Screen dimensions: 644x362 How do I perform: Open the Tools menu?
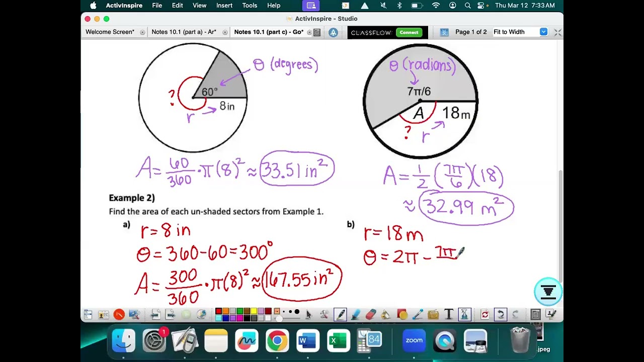[250, 6]
